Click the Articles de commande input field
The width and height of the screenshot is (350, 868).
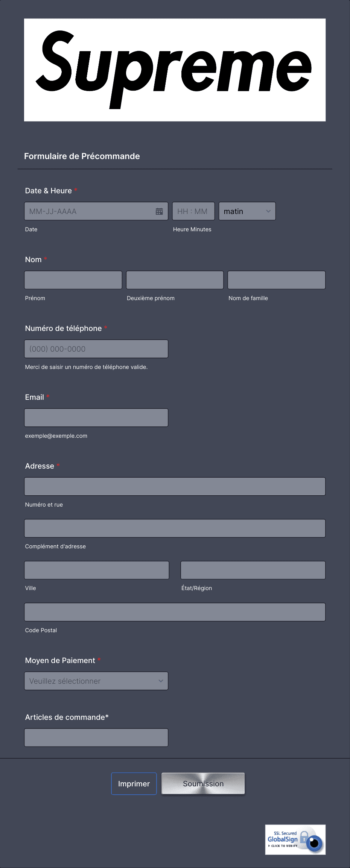(96, 737)
